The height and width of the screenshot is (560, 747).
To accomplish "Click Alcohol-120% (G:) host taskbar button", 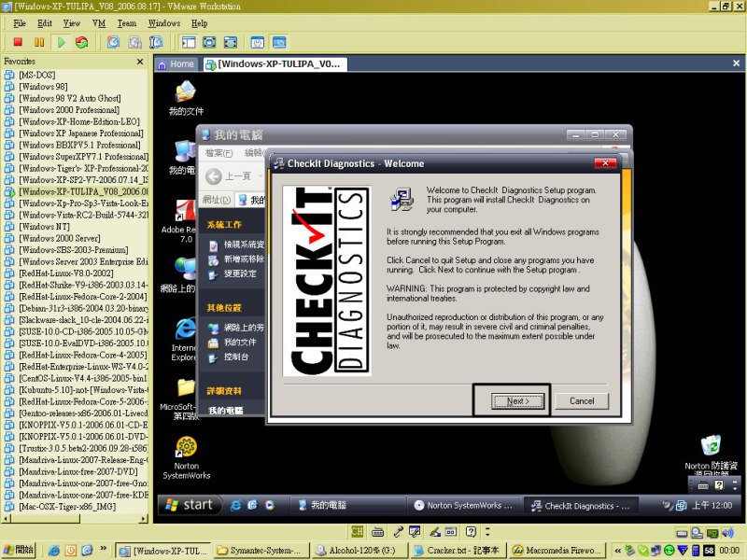I will point(359,551).
